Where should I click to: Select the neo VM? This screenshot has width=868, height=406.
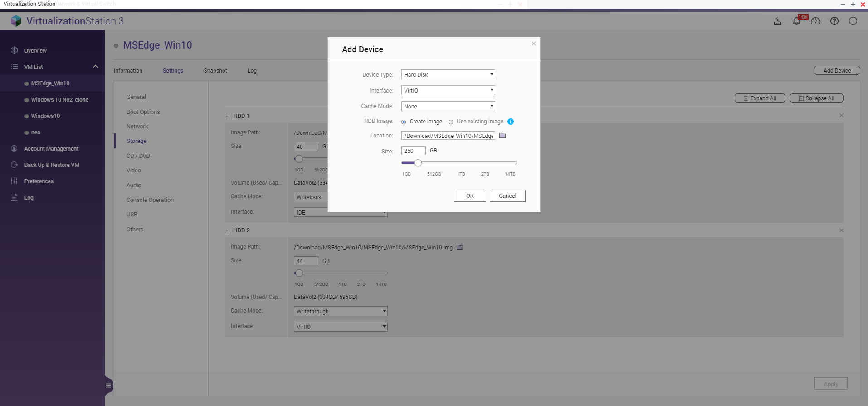pyautogui.click(x=36, y=132)
